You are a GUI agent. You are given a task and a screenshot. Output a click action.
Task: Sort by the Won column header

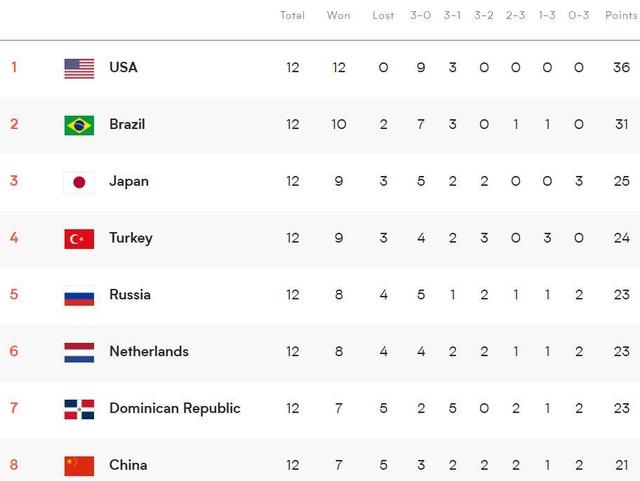338,16
